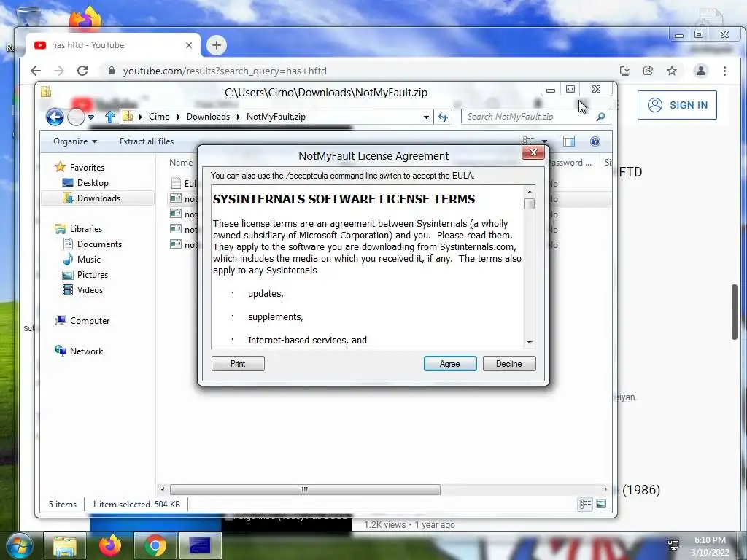Click NotMyFault.zip breadcrumb segment
747x560 pixels.
[x=276, y=117]
